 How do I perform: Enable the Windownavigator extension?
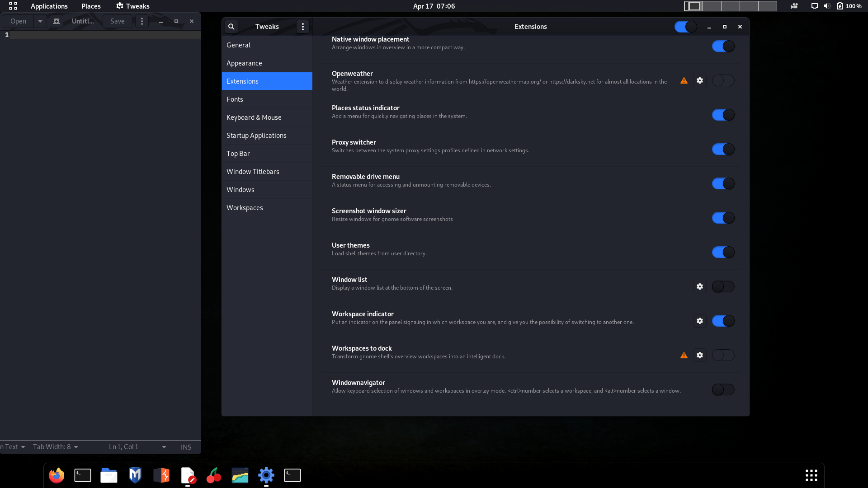point(723,389)
